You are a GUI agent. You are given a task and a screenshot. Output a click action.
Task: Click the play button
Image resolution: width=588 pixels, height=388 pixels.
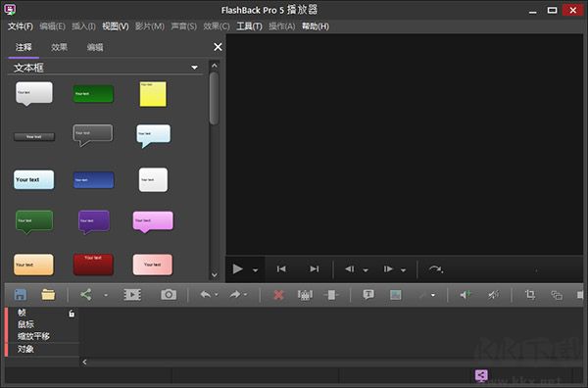pos(237,269)
